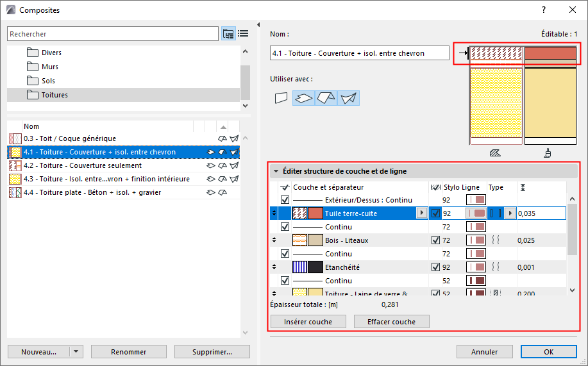Screen dimensions: 588x366
Task: Toggle shell usage icon under Utiliser avec
Action: tap(348, 98)
